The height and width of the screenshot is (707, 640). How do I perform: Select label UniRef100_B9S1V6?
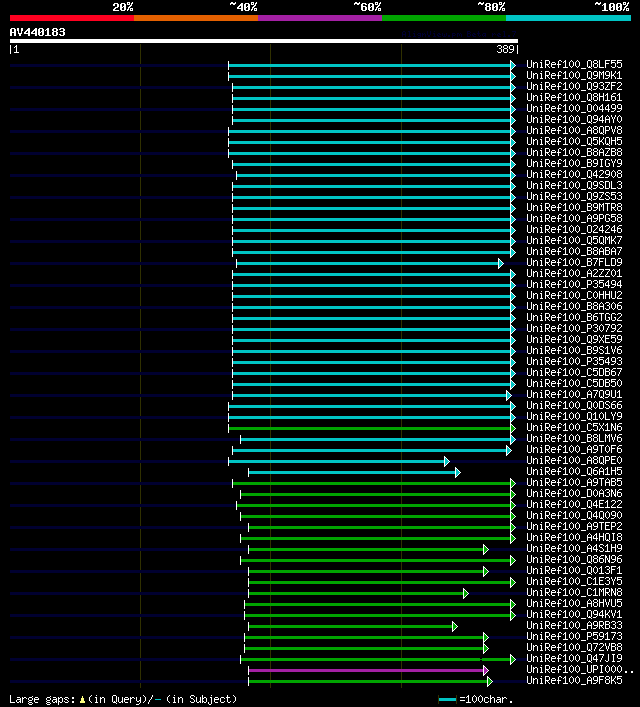point(574,350)
